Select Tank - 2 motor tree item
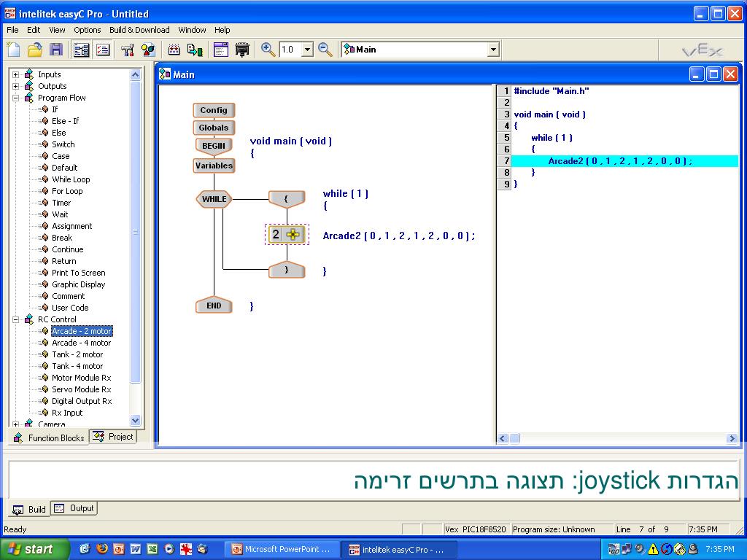This screenshot has height=560, width=747. [77, 354]
